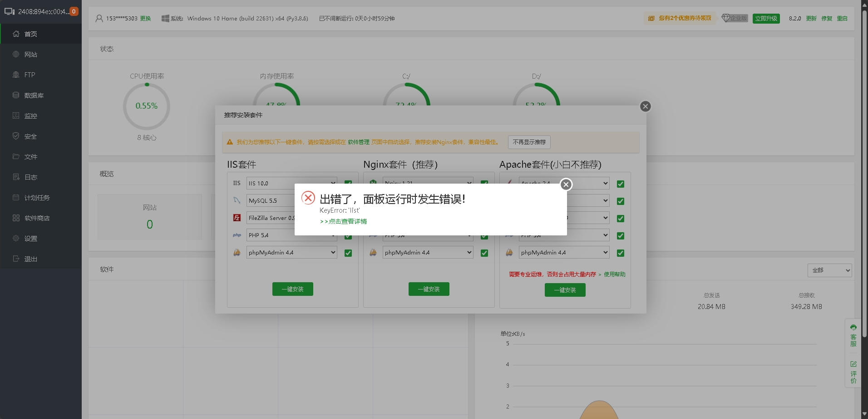Click the phpMyAdmin icon in the IIS suite
Image resolution: width=868 pixels, height=419 pixels.
[x=237, y=252]
